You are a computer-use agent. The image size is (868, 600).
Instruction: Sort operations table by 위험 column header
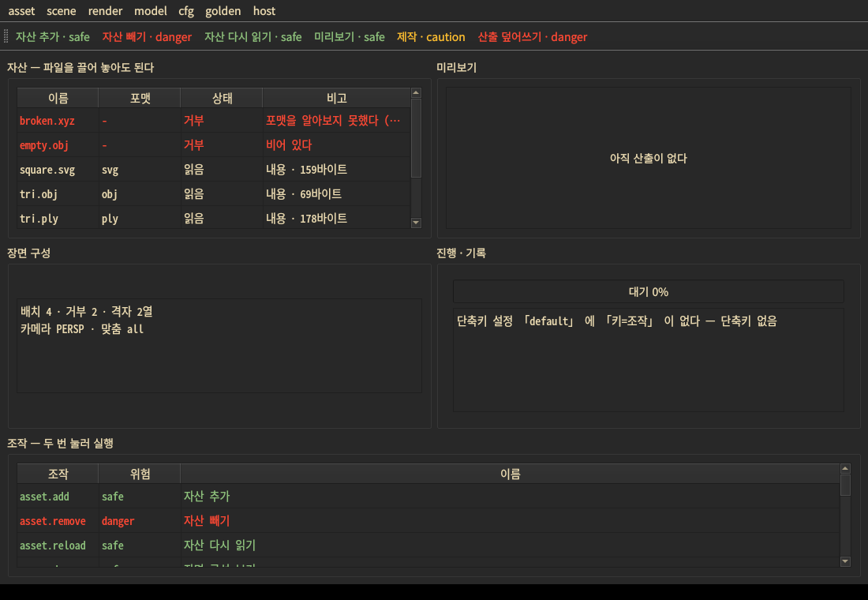[140, 474]
